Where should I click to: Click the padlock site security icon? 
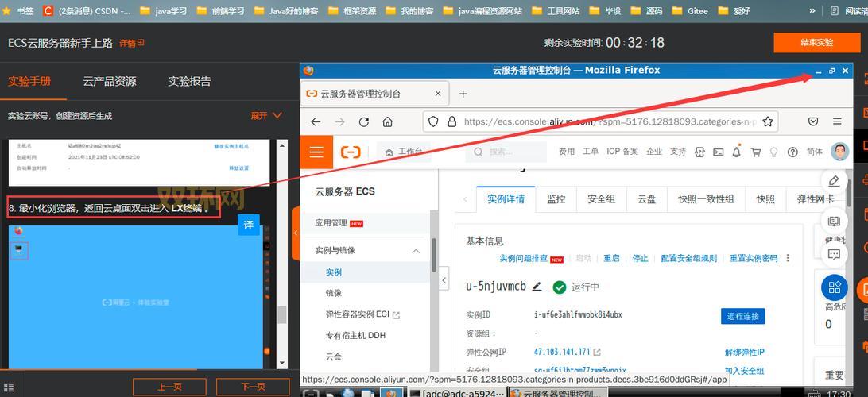451,121
